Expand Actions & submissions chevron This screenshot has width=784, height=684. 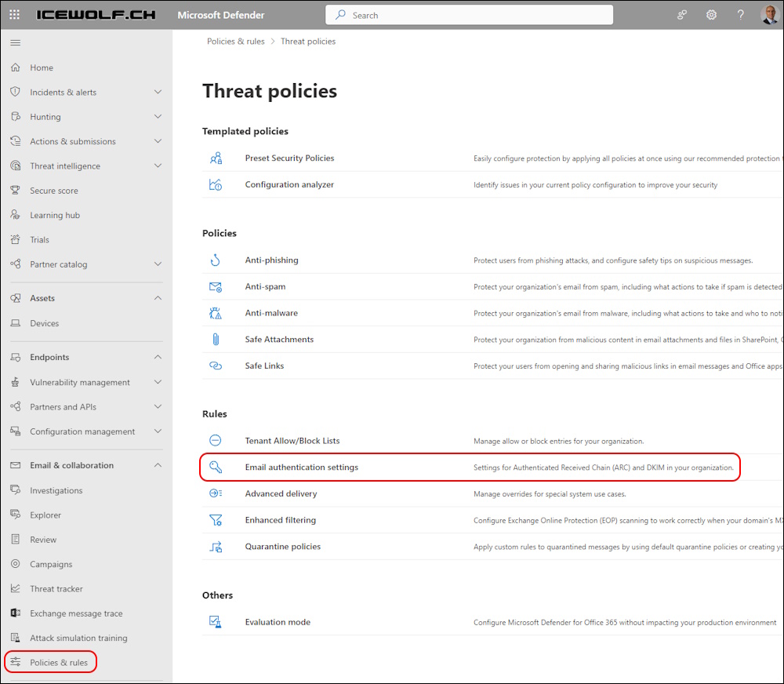(158, 141)
